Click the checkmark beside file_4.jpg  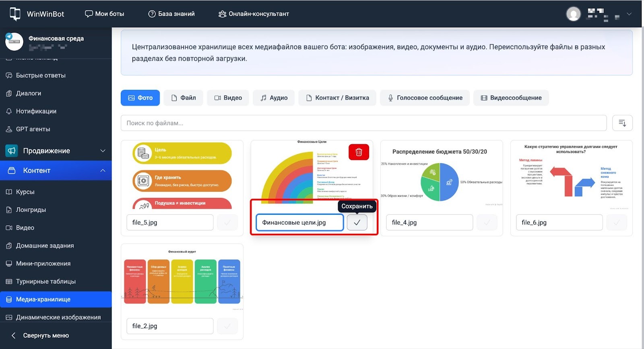[x=487, y=222]
